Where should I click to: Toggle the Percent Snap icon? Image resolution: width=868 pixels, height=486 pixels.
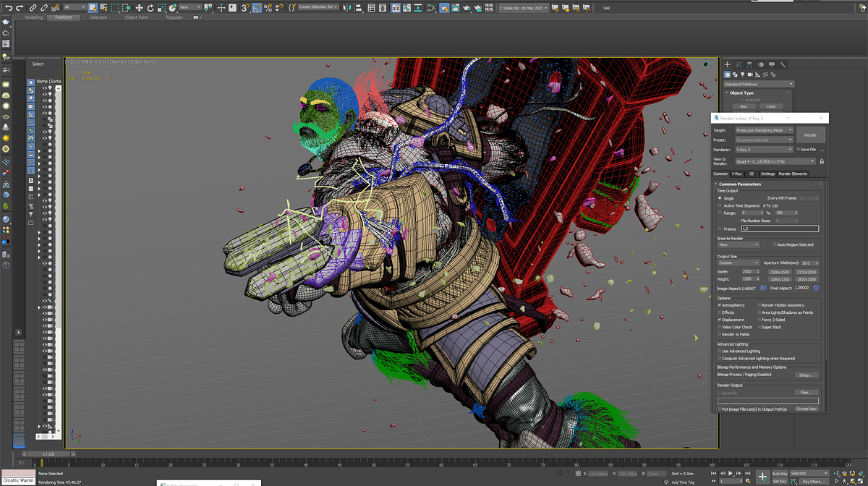click(x=268, y=7)
